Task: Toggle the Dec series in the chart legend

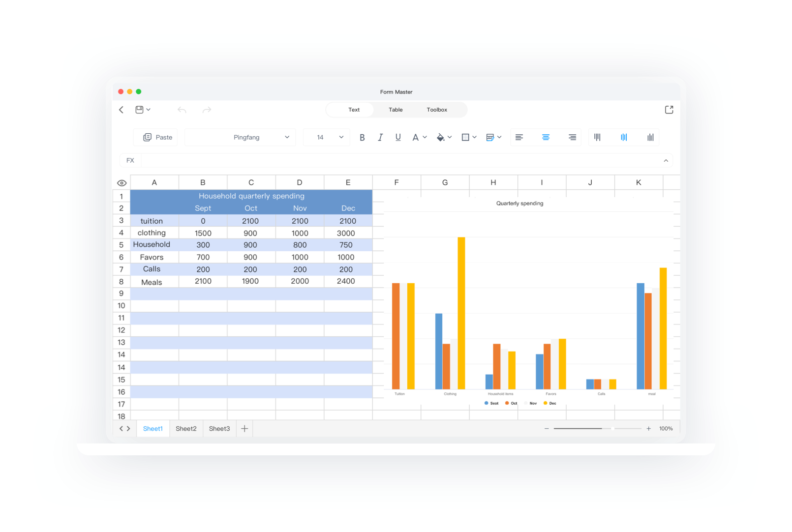Action: click(x=550, y=403)
